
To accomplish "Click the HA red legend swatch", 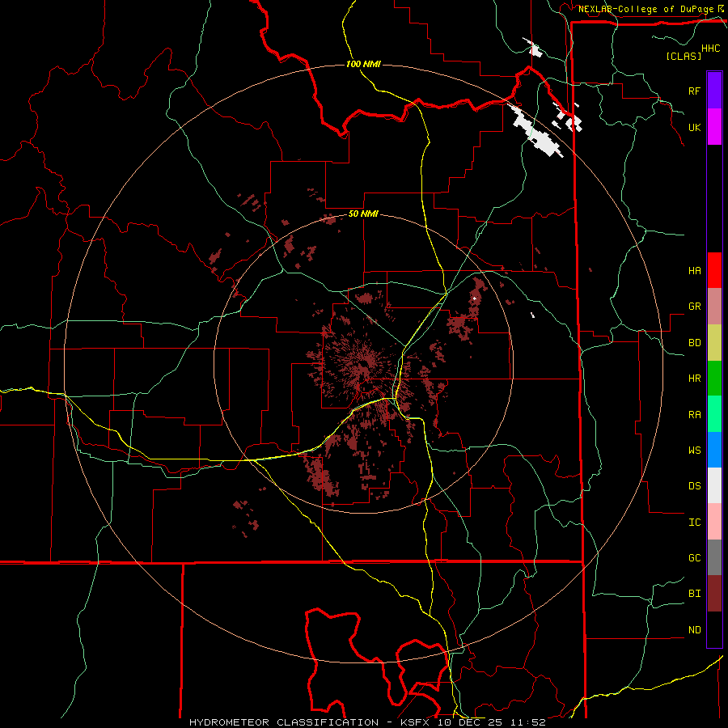I will point(714,270).
